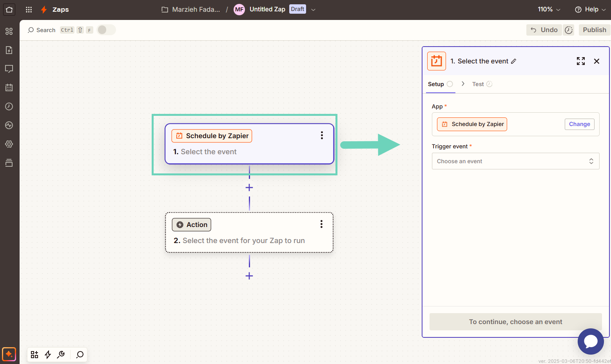Toggle the switch next to Search
This screenshot has height=364, width=611.
[x=106, y=30]
